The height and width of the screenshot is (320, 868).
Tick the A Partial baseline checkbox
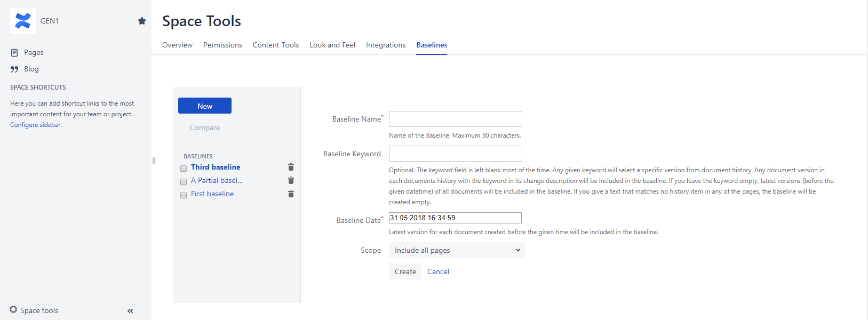tap(184, 182)
